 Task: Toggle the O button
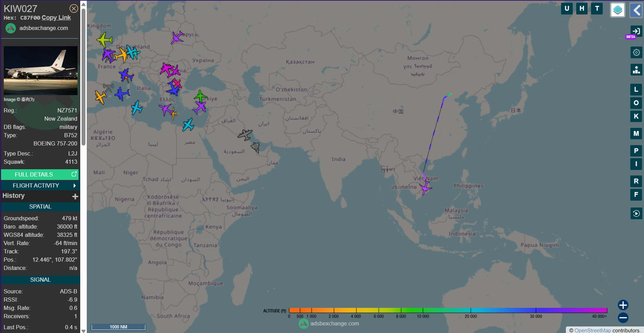click(636, 103)
